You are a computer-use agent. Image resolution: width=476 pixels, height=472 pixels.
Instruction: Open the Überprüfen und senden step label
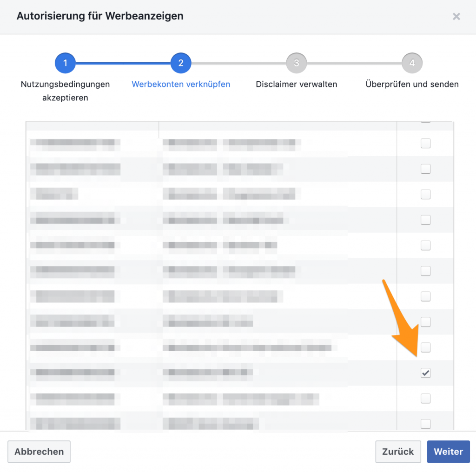[412, 85]
